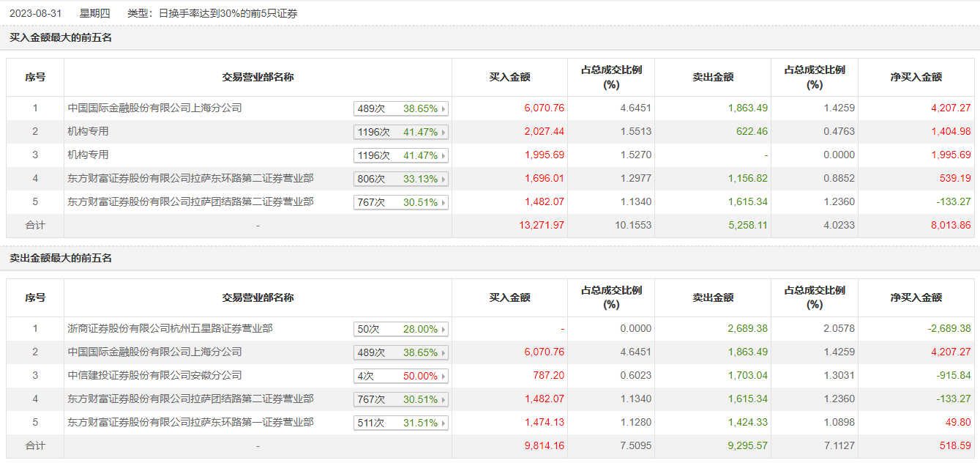Expand the 511次 31.51% badge
Viewport: 980px width, 463px height.
pyautogui.click(x=400, y=423)
